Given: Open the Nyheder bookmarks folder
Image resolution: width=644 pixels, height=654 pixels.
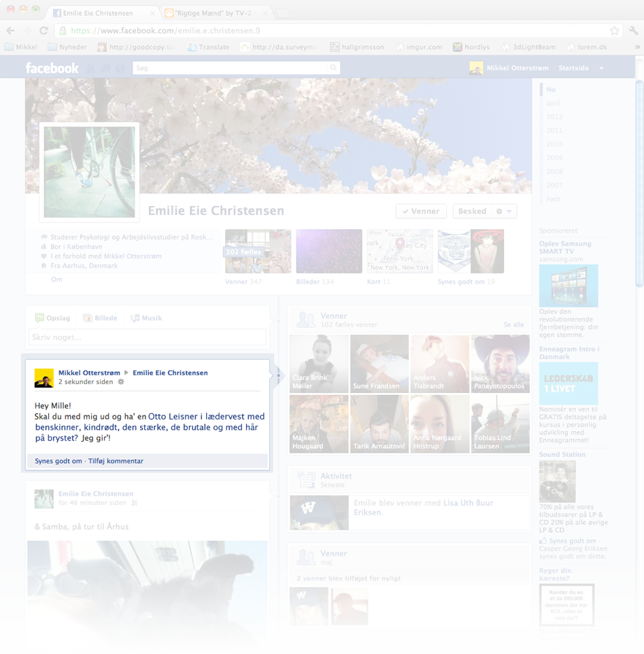Looking at the screenshot, I should point(67,47).
